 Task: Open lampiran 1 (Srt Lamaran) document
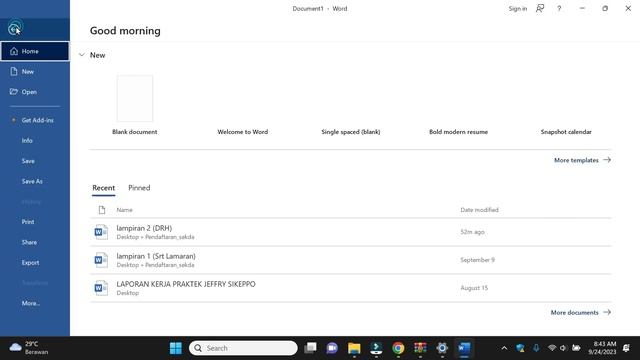[351, 260]
